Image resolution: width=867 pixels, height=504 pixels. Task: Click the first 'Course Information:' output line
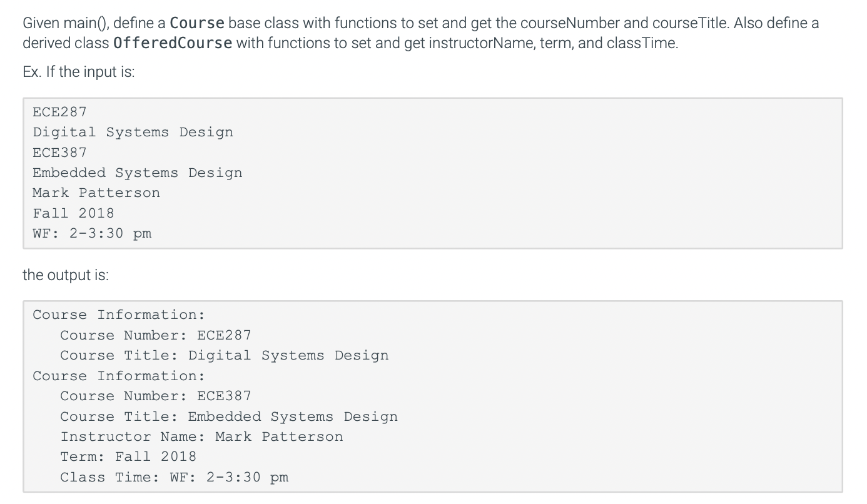tap(119, 315)
